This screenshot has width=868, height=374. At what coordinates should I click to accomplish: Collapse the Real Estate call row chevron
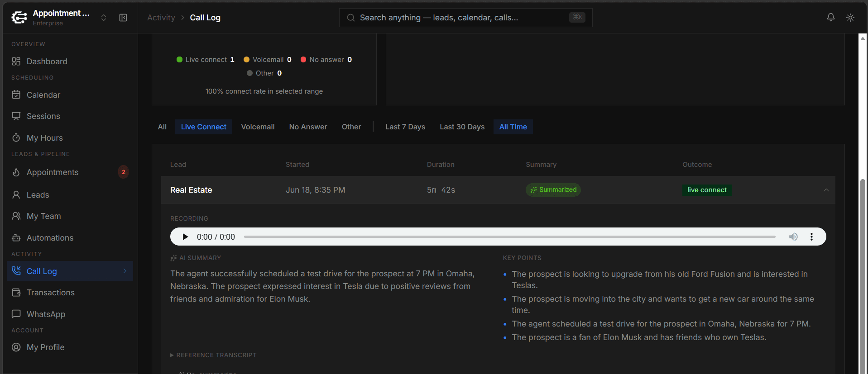pos(826,190)
